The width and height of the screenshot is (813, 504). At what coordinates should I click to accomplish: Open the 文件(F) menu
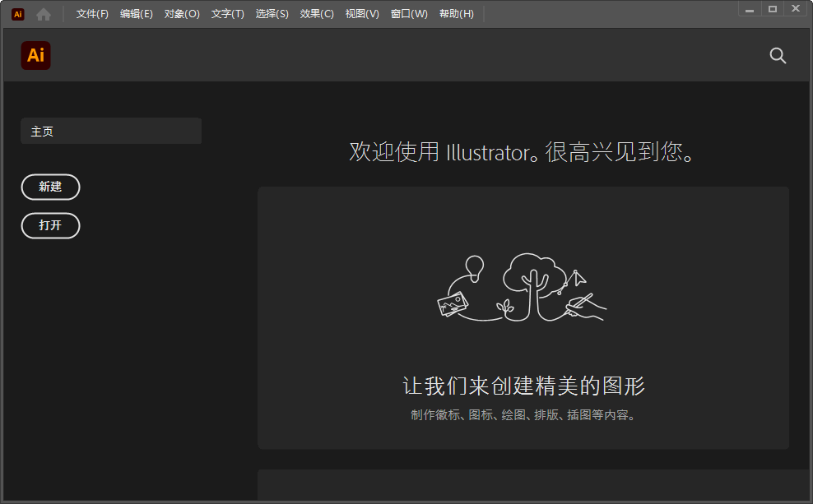[91, 13]
